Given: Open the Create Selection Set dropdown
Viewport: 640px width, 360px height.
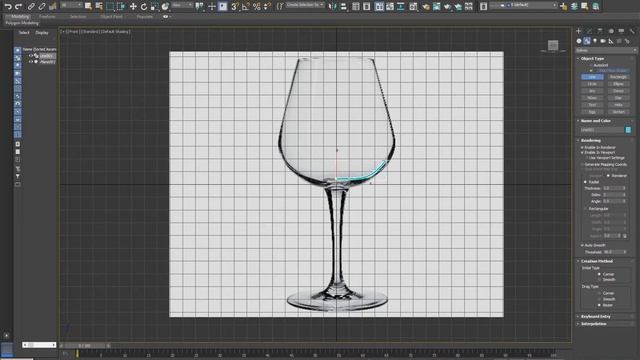Looking at the screenshot, I should pyautogui.click(x=305, y=5).
